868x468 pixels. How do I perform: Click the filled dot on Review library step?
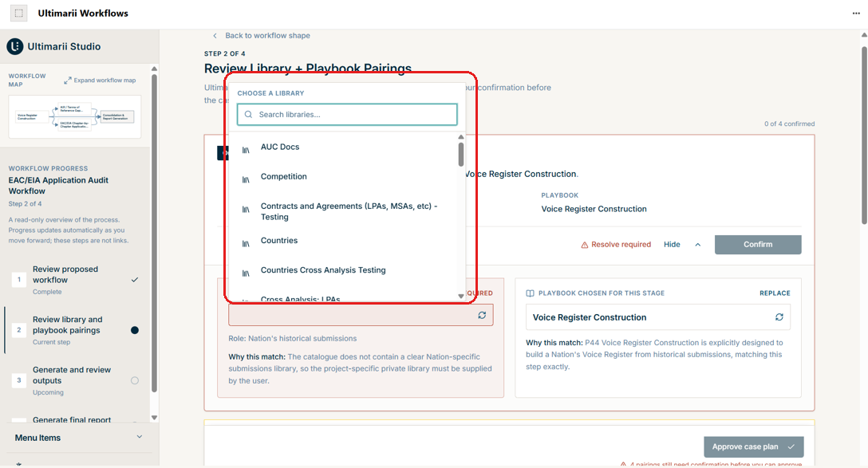135,330
